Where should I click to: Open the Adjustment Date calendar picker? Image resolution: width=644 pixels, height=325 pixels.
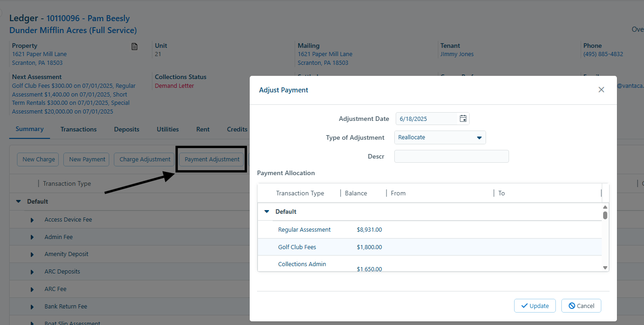463,118
